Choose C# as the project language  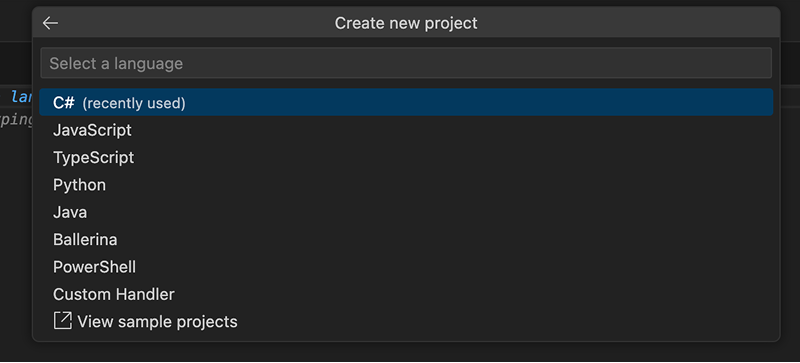(406, 103)
